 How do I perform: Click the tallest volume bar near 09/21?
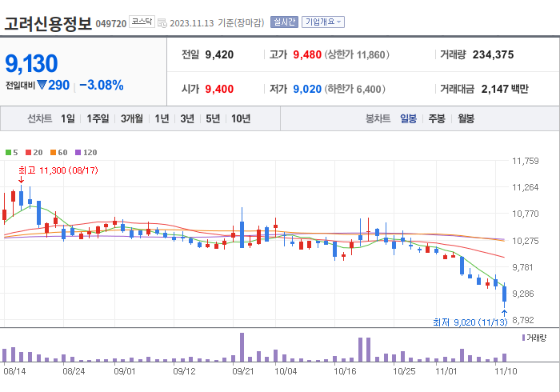click(x=242, y=347)
